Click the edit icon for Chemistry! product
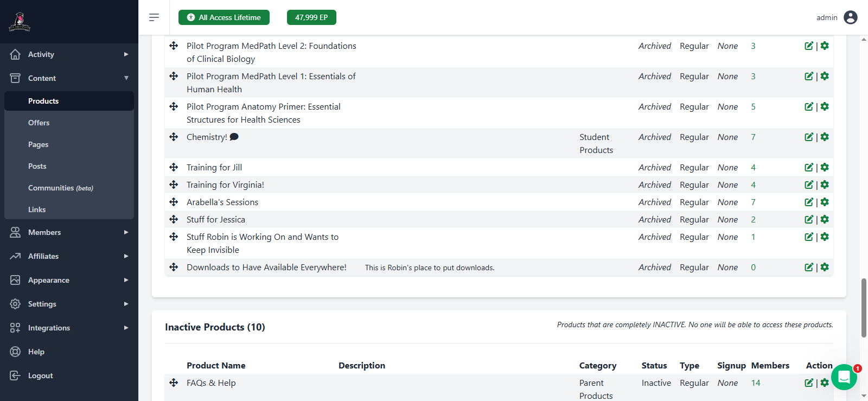This screenshot has width=868, height=401. 808,137
